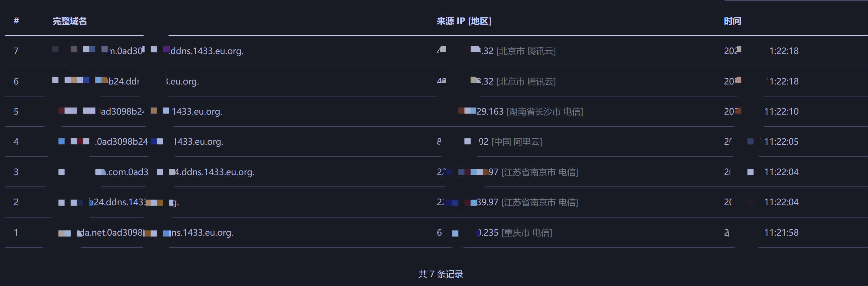Click the 共 7 条记录 record count text
Viewport: 868px width, 286px height.
click(x=440, y=274)
